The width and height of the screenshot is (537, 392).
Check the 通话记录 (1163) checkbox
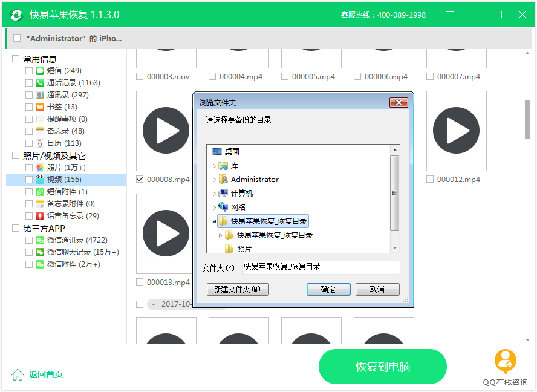pyautogui.click(x=29, y=83)
